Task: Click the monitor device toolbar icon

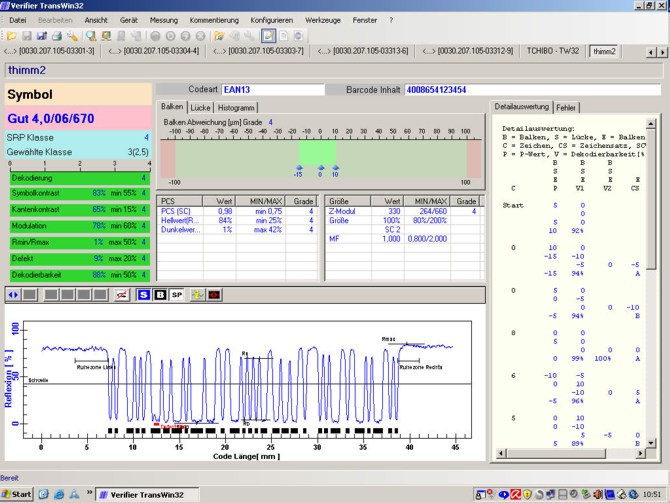Action: [x=106, y=36]
